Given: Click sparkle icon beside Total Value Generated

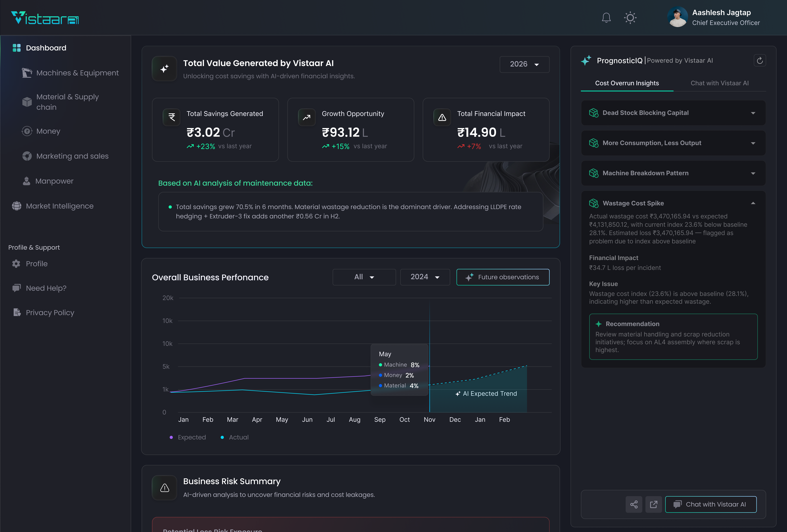Looking at the screenshot, I should pos(165,69).
